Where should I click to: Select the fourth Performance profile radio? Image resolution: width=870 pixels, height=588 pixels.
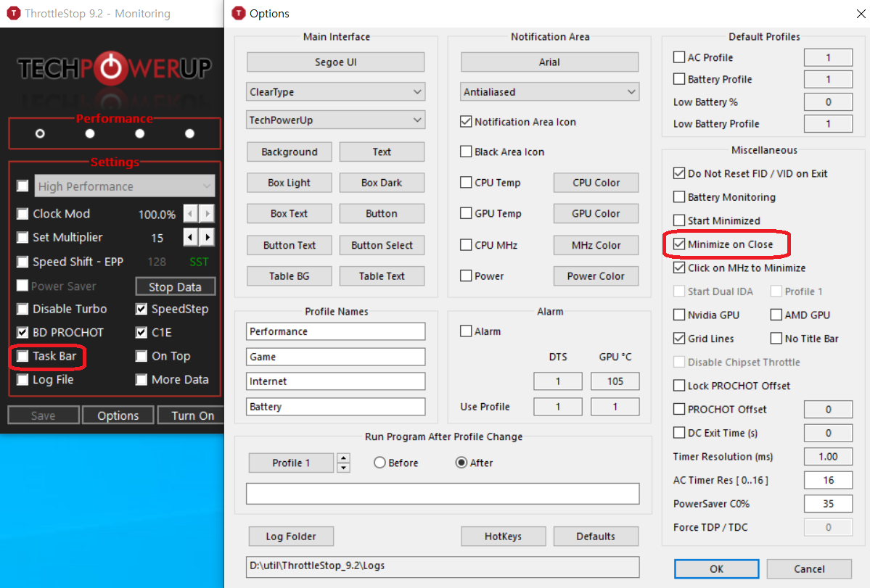tap(190, 133)
